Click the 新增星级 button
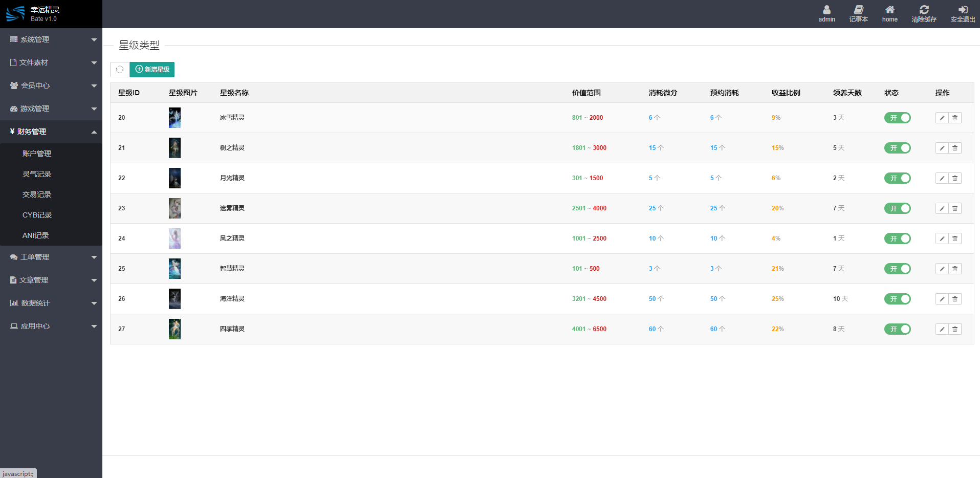Image resolution: width=980 pixels, height=478 pixels. click(152, 70)
